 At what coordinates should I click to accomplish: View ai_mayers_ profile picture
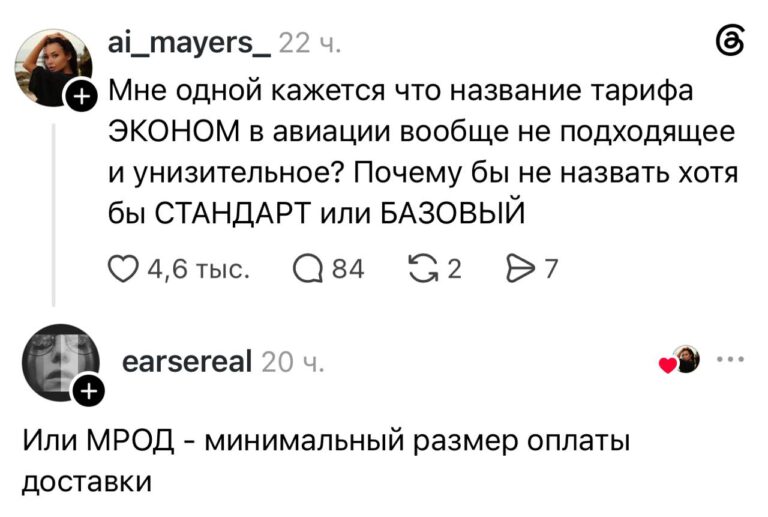coord(53,67)
